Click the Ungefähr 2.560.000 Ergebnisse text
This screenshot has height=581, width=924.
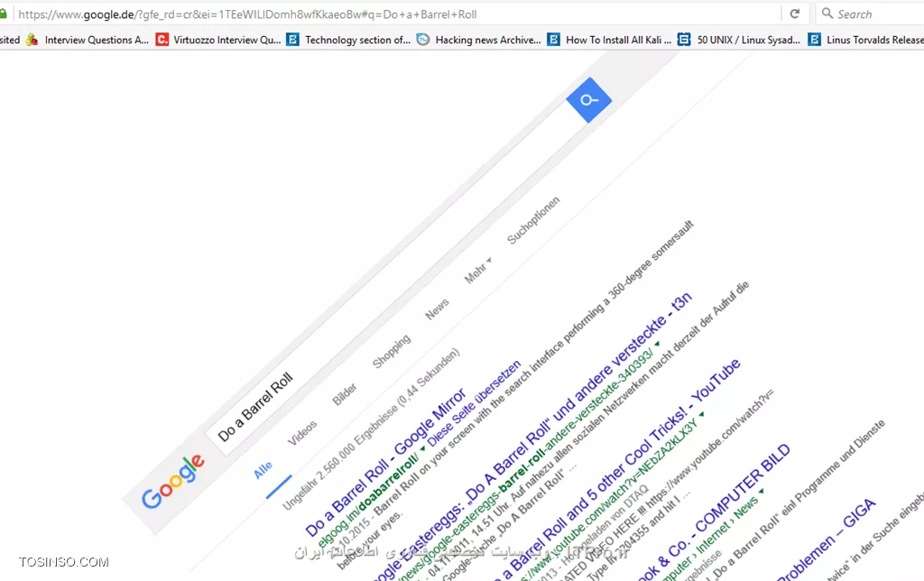point(371,429)
